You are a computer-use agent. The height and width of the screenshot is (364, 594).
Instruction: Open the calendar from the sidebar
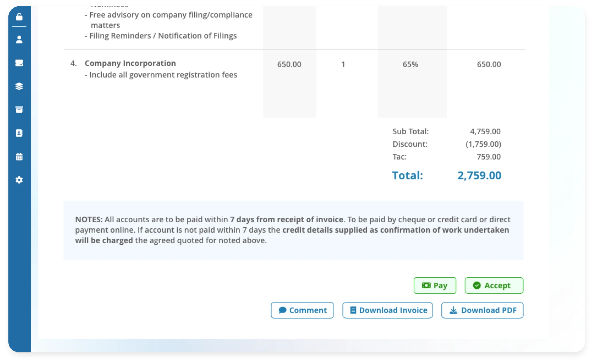pos(19,156)
